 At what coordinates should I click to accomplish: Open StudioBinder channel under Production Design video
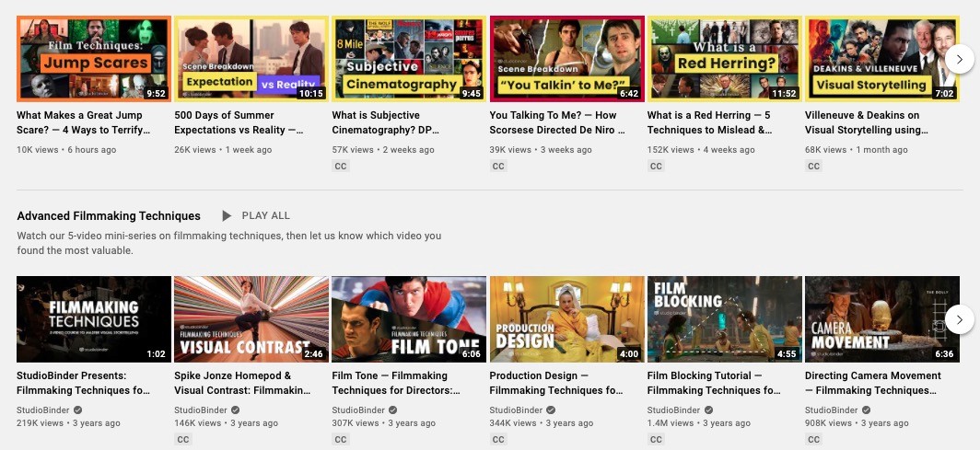516,410
